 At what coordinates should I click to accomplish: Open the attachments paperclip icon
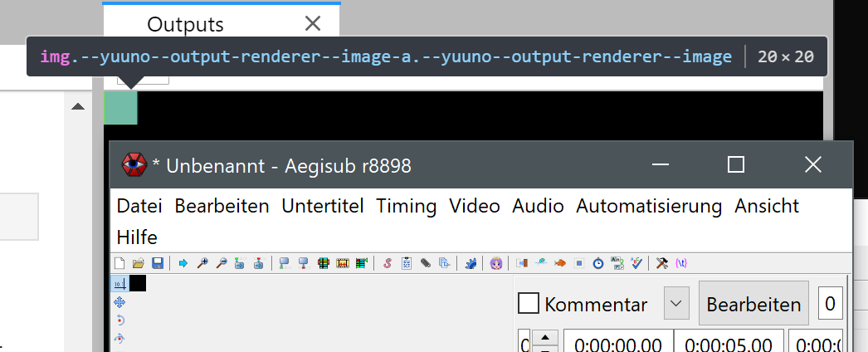pos(425,263)
